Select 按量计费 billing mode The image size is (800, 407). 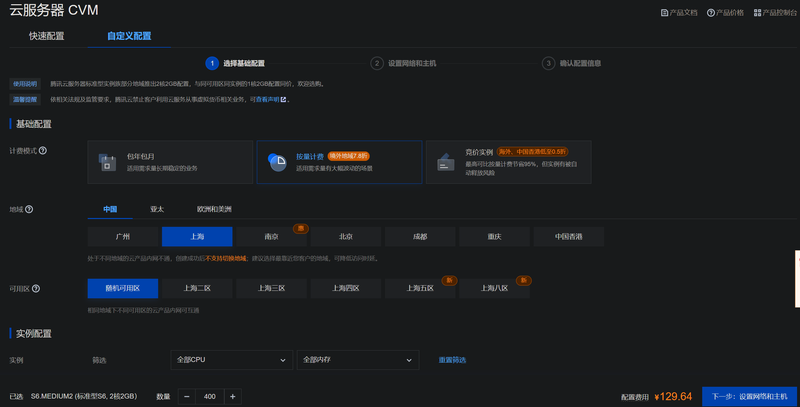pos(339,162)
